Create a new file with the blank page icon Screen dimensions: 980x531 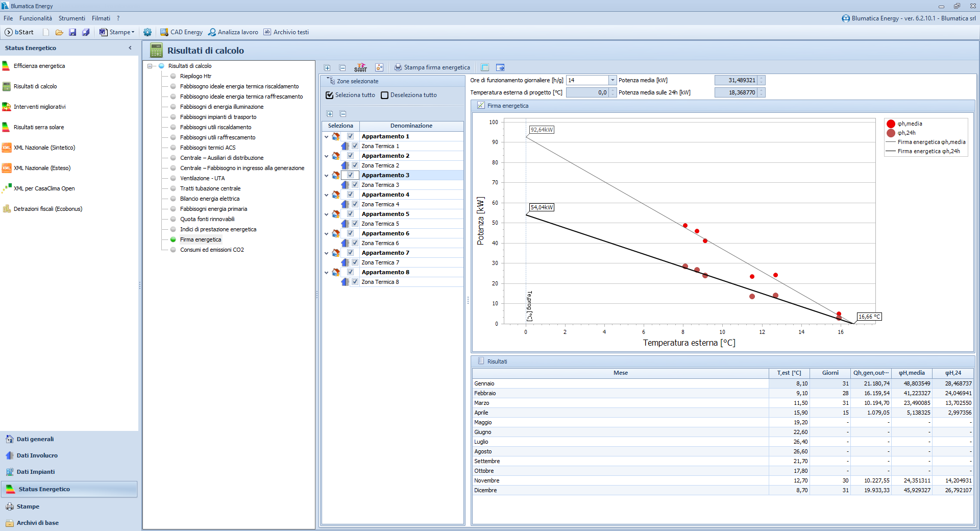click(46, 32)
